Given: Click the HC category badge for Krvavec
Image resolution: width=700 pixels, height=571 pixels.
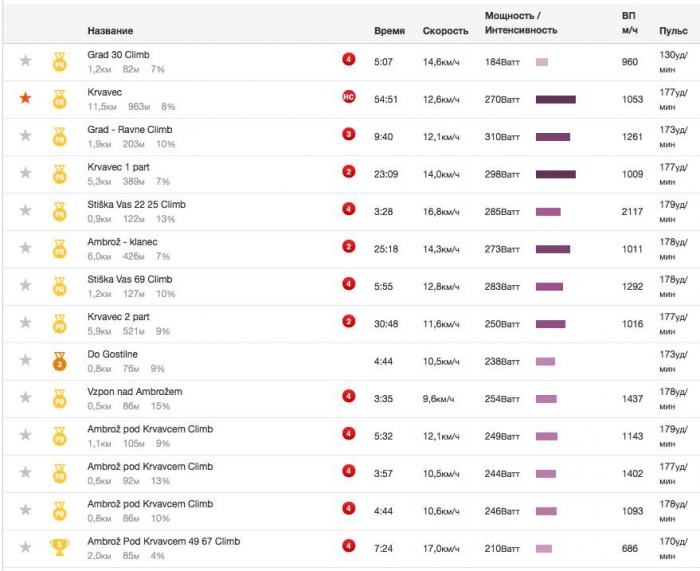Looking at the screenshot, I should pyautogui.click(x=349, y=97).
